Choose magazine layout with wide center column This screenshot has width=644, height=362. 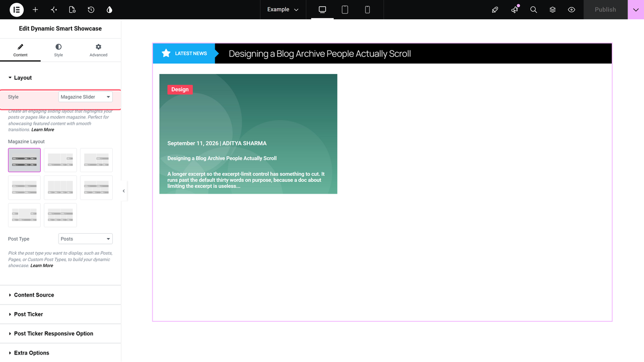pos(24,215)
